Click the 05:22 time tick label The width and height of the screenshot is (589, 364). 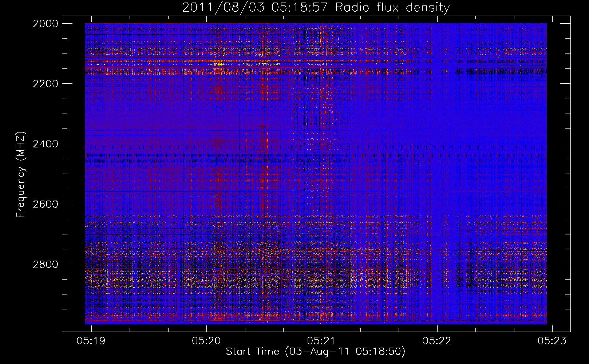pos(437,341)
